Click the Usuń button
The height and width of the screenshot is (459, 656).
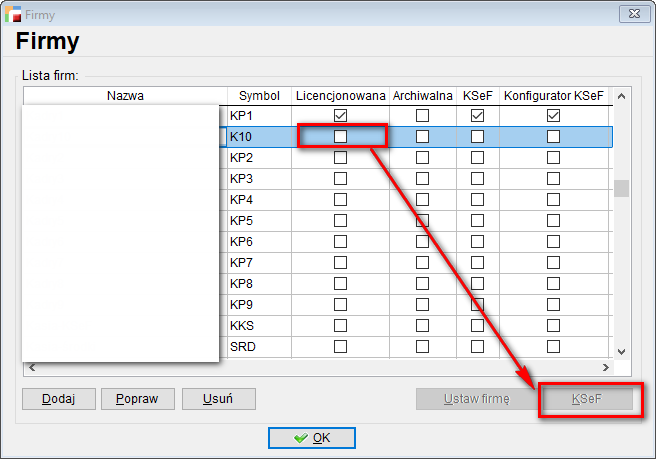pyautogui.click(x=218, y=398)
